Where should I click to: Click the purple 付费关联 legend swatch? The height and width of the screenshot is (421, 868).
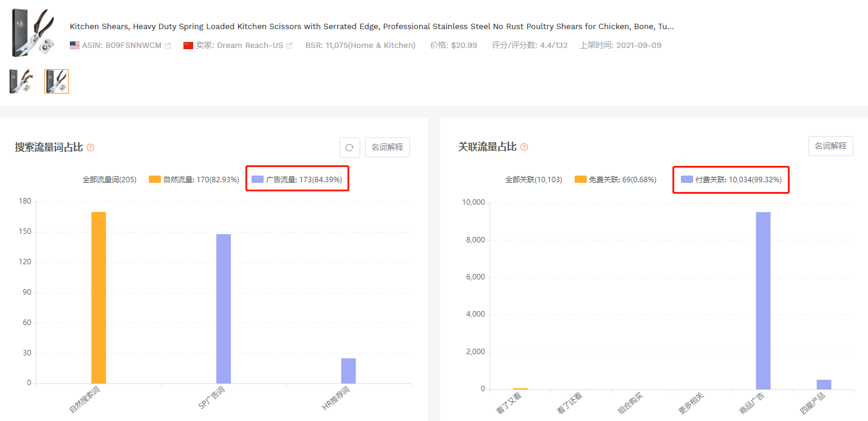(687, 180)
